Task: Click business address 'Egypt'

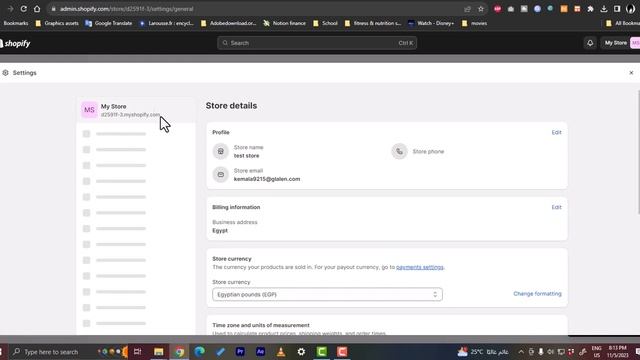Action: pyautogui.click(x=220, y=231)
